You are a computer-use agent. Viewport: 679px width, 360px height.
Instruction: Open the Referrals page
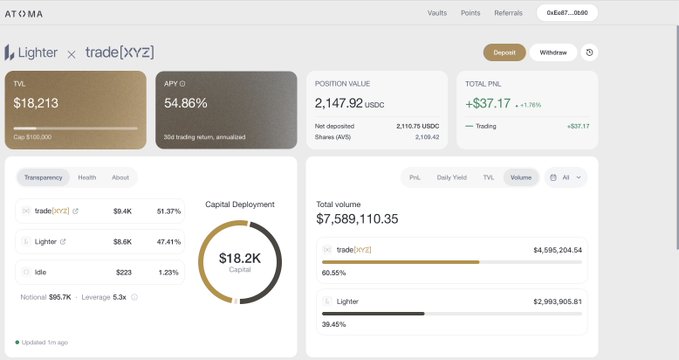[x=508, y=13]
